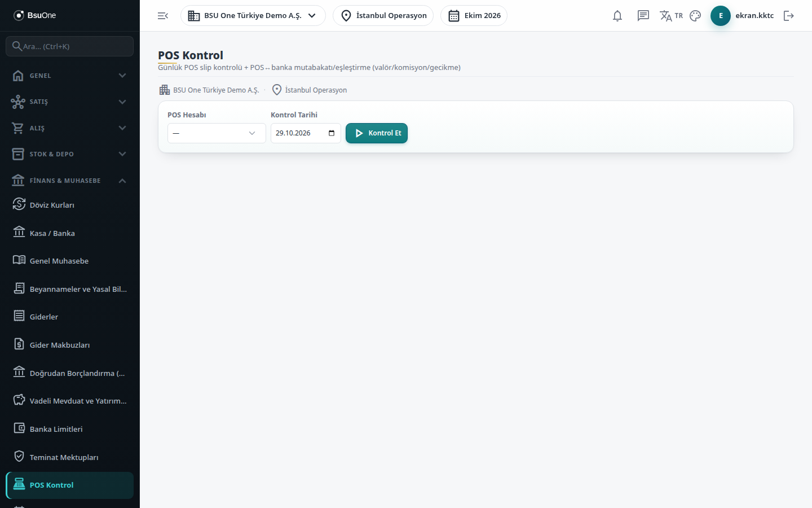The height and width of the screenshot is (508, 812).
Task: Click the Kontrol Tarihi date field
Action: pos(306,133)
